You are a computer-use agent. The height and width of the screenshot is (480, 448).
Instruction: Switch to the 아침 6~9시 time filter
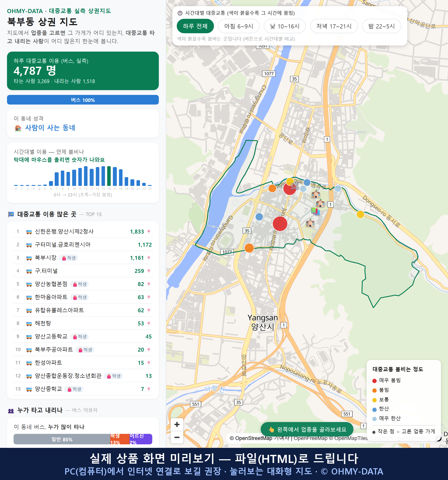point(238,26)
